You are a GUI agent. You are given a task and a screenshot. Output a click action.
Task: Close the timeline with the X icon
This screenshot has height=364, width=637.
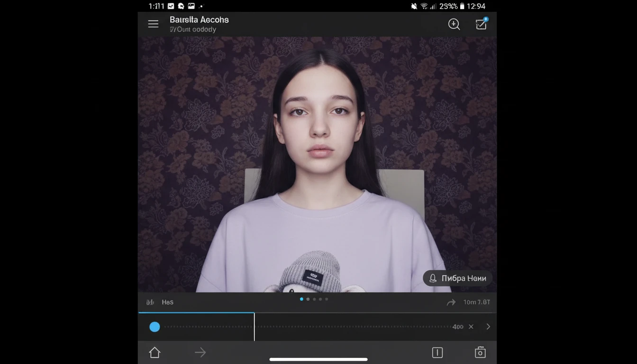click(471, 327)
